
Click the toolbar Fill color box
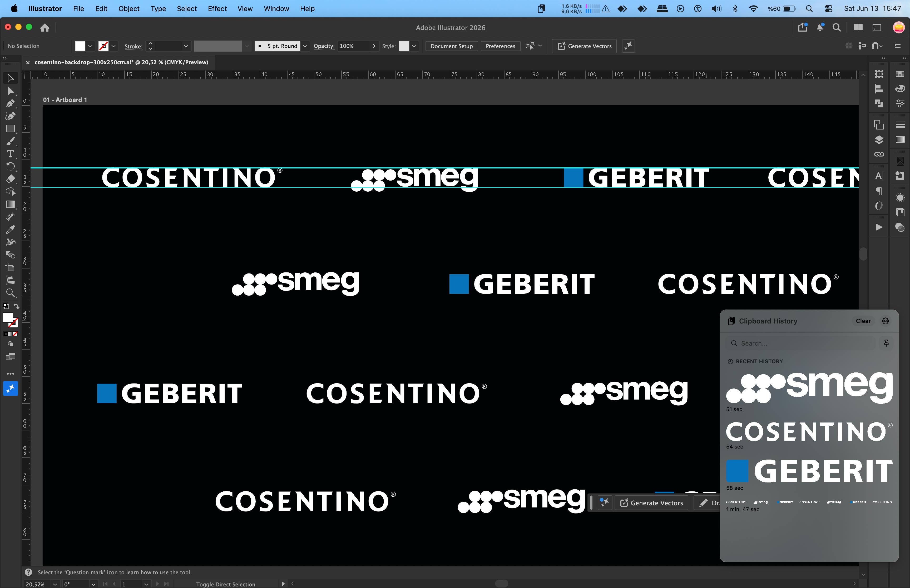(8, 317)
